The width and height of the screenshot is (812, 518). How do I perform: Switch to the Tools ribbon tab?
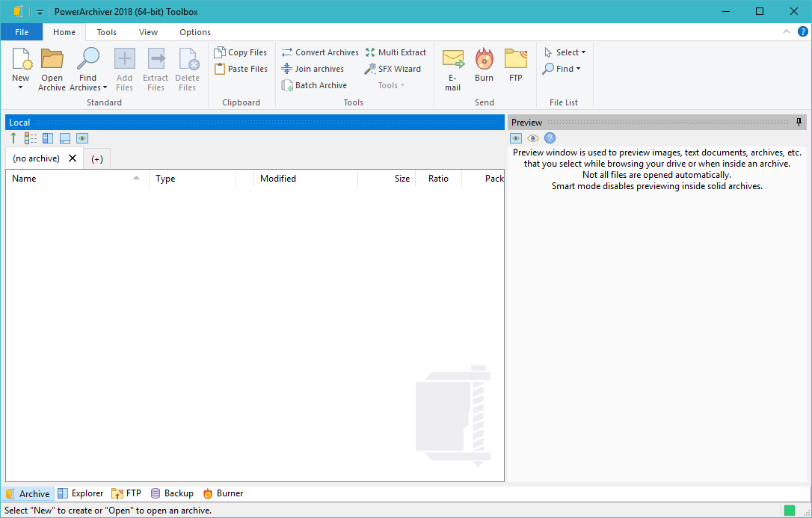tap(107, 32)
